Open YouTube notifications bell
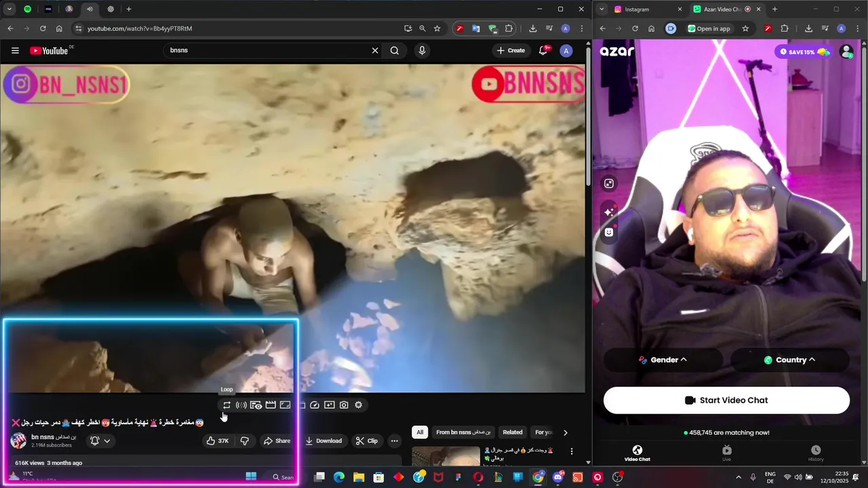Screen dimensions: 868x488 [x=544, y=50]
